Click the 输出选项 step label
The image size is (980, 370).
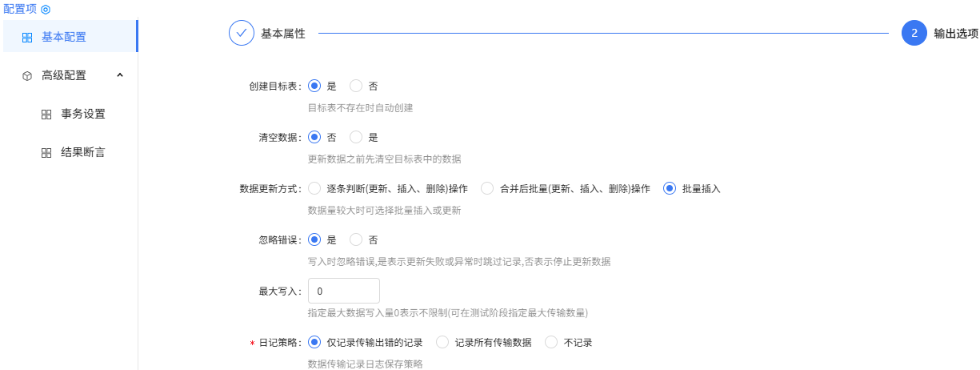(956, 34)
